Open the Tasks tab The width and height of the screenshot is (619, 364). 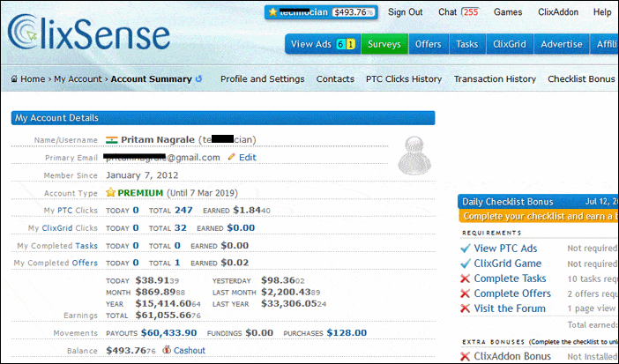point(467,44)
